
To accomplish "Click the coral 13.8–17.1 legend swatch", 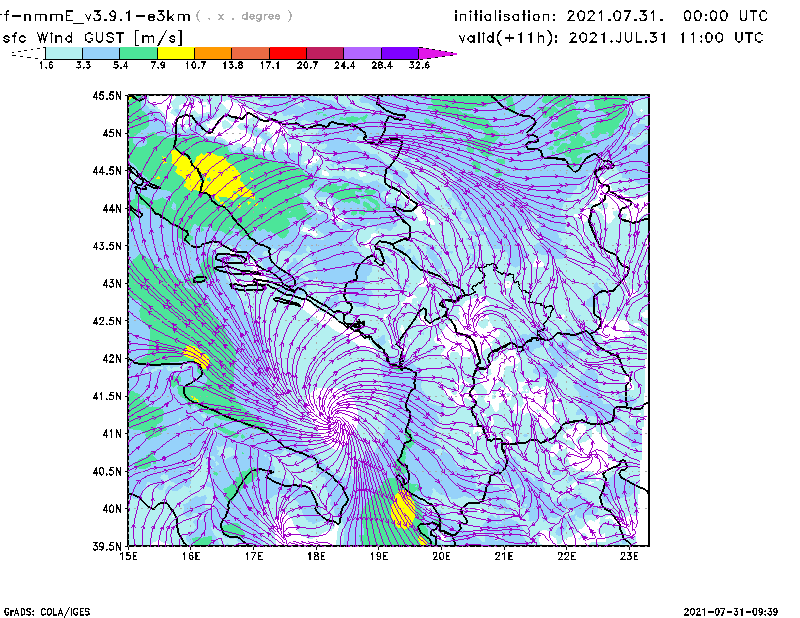I will pyautogui.click(x=251, y=53).
